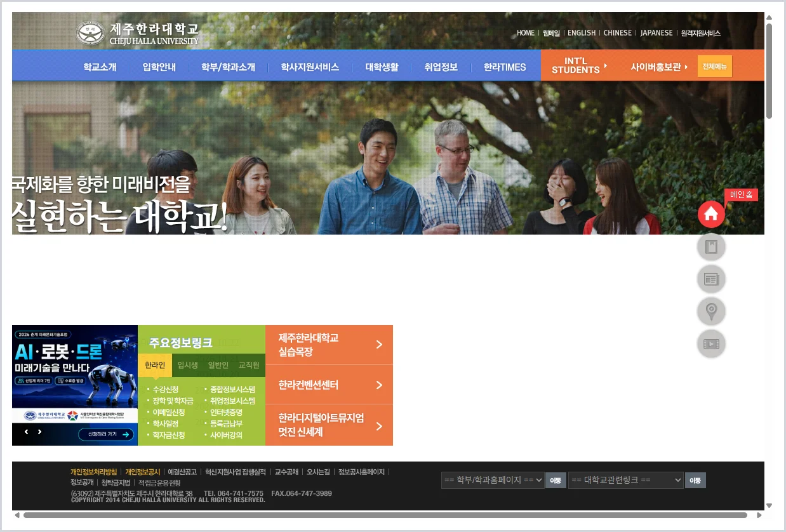Image resolution: width=786 pixels, height=532 pixels.
Task: Open the ENGLISH language link
Action: (582, 33)
